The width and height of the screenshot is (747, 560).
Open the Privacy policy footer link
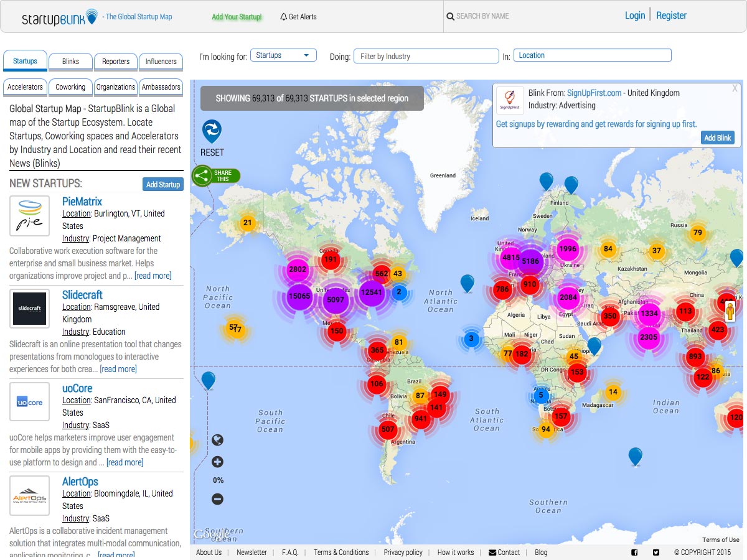click(x=403, y=553)
